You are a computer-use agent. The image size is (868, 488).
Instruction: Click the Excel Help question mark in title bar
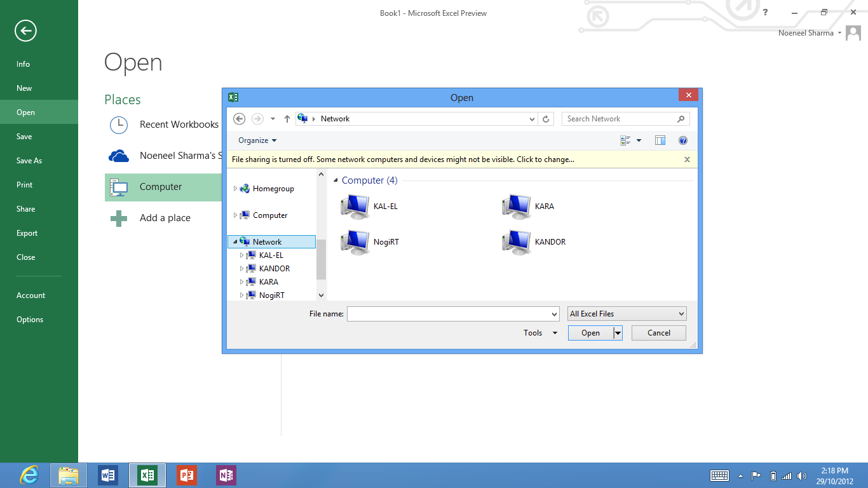(x=765, y=13)
